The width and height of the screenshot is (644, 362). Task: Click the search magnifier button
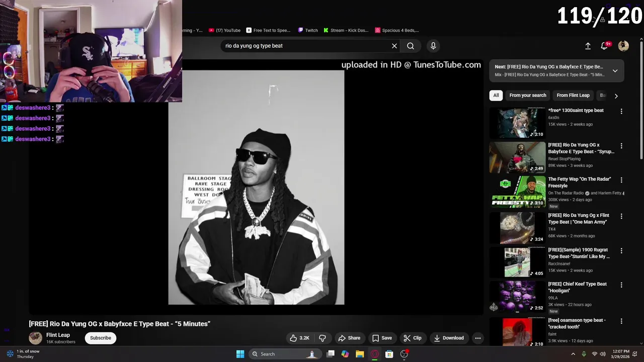pos(411,46)
